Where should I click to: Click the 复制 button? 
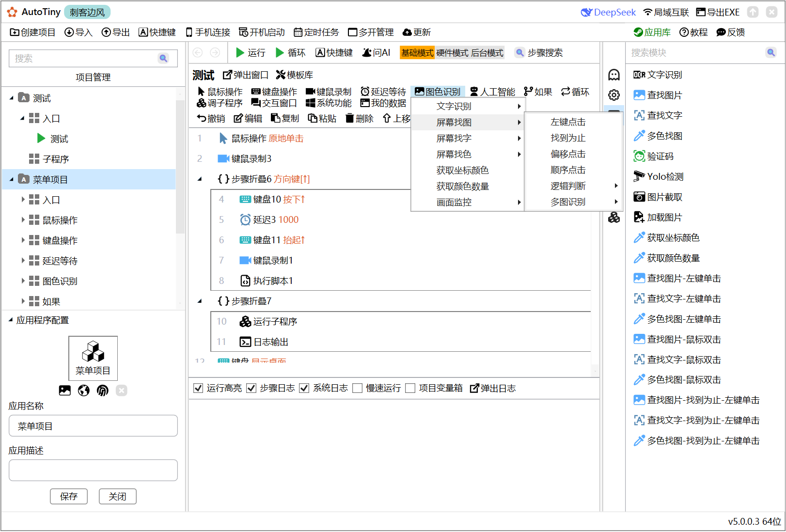284,118
